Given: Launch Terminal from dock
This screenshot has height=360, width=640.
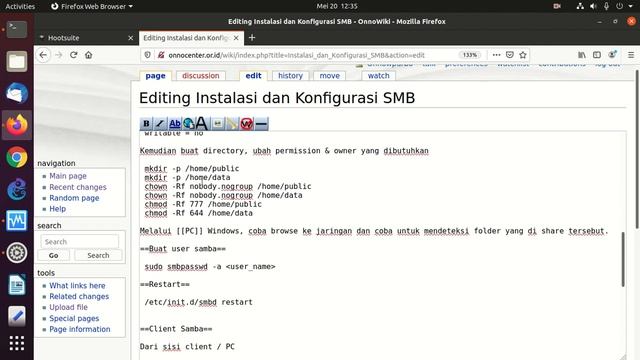Looking at the screenshot, I should click(17, 29).
